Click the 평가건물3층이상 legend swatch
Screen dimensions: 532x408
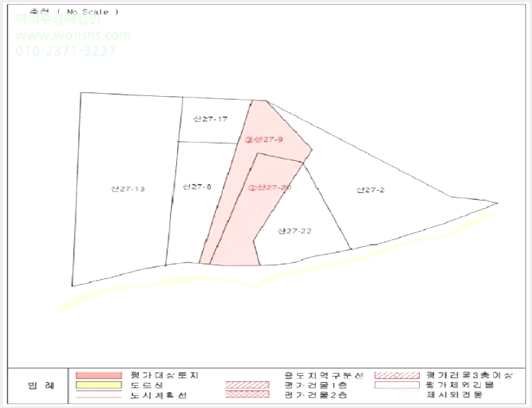point(397,375)
